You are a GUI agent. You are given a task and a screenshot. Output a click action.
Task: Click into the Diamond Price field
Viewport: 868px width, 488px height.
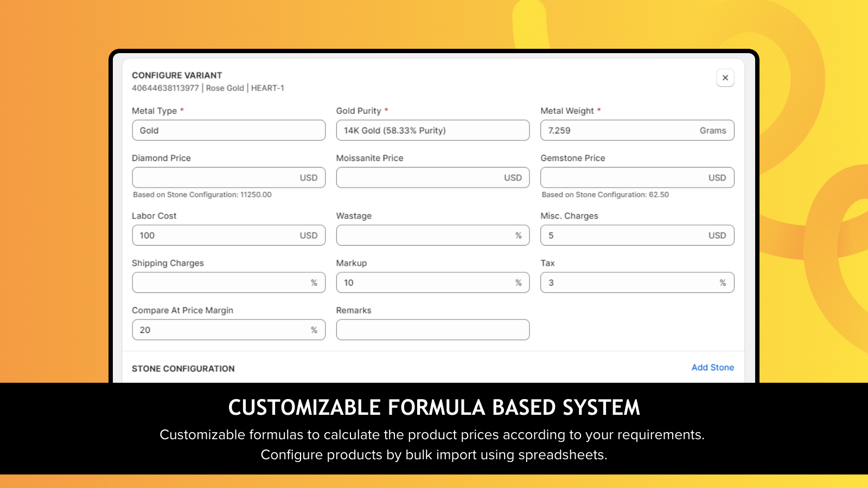point(217,177)
